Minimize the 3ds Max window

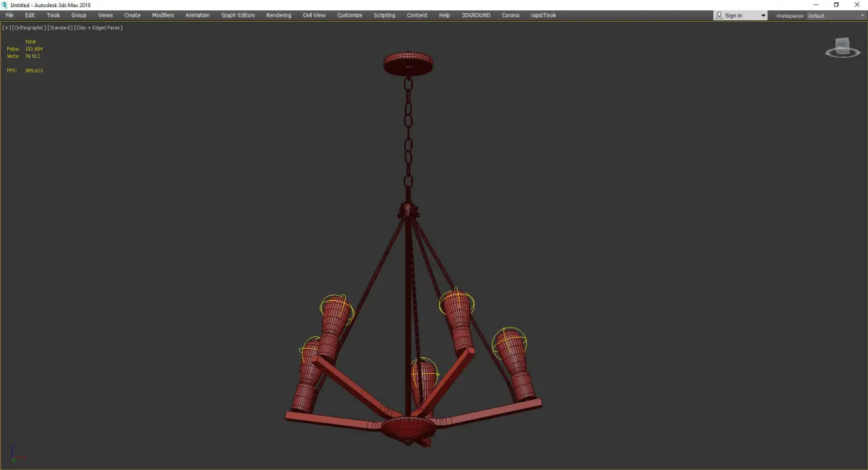point(816,4)
